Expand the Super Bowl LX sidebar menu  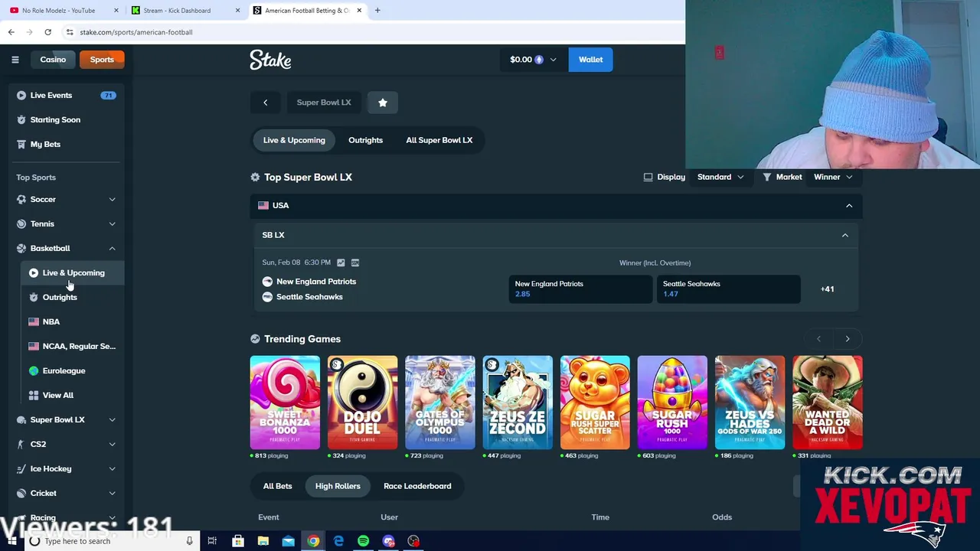click(x=112, y=420)
